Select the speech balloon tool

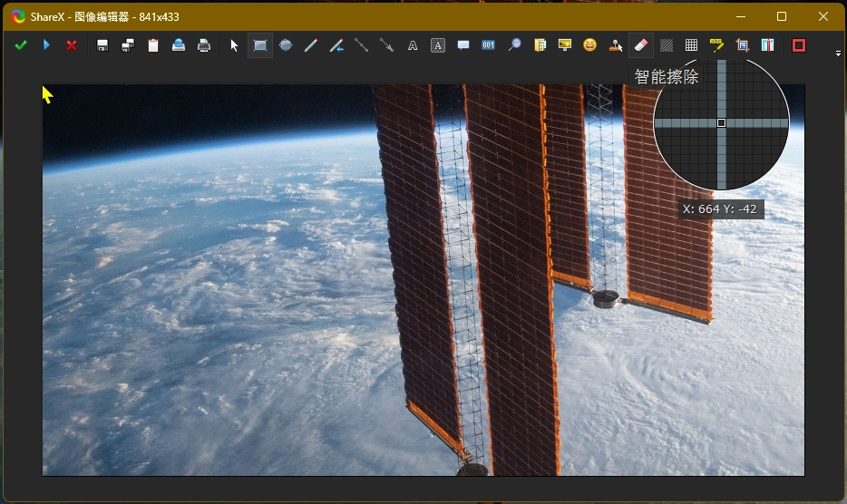[463, 45]
